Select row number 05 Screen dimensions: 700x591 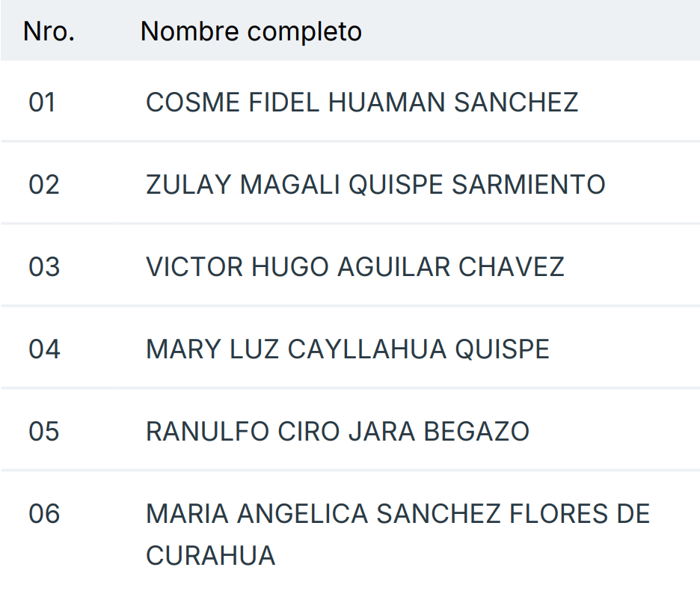44,432
